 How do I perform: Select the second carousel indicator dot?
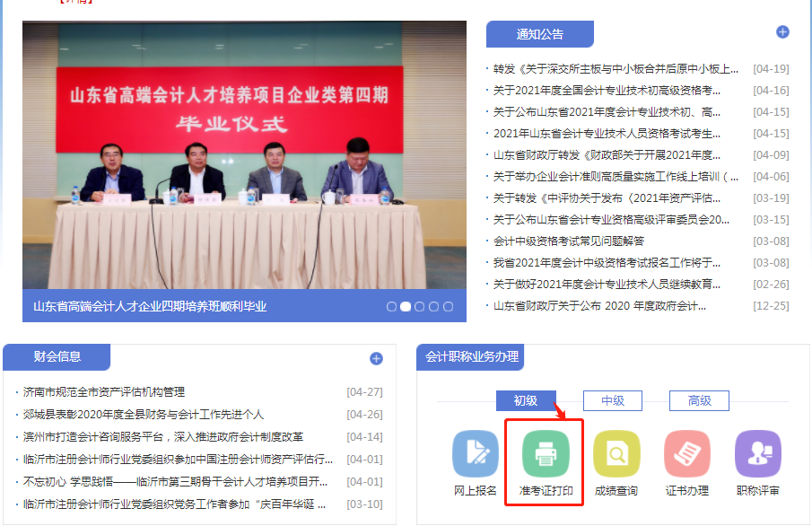tap(406, 306)
